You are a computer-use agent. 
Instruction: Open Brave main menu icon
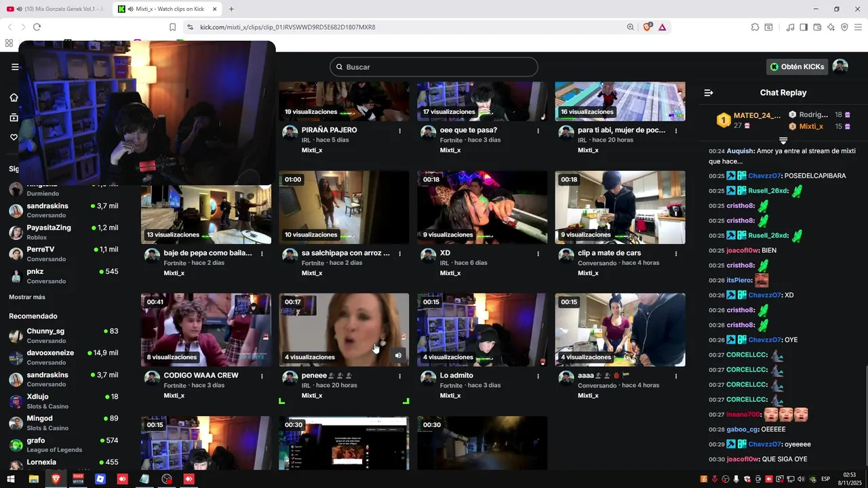858,27
